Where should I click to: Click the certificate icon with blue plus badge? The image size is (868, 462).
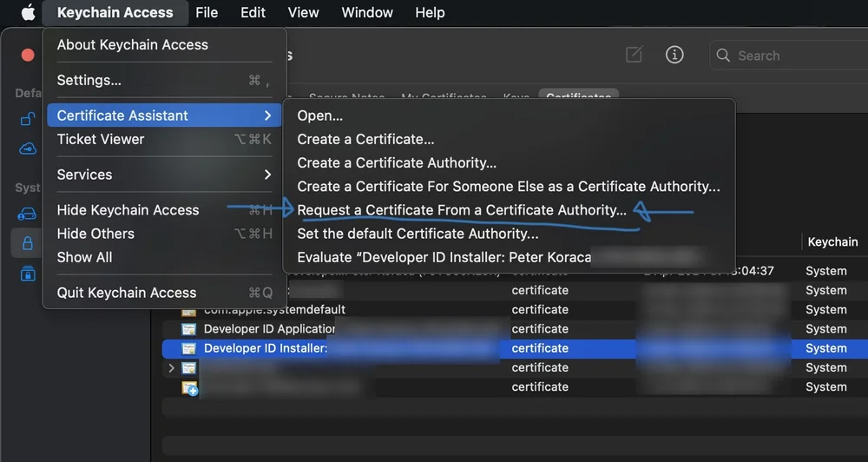(189, 388)
